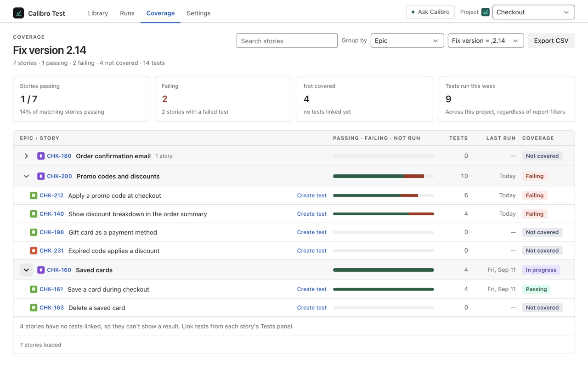Click Not covered badge on CHK-180 row

543,156
